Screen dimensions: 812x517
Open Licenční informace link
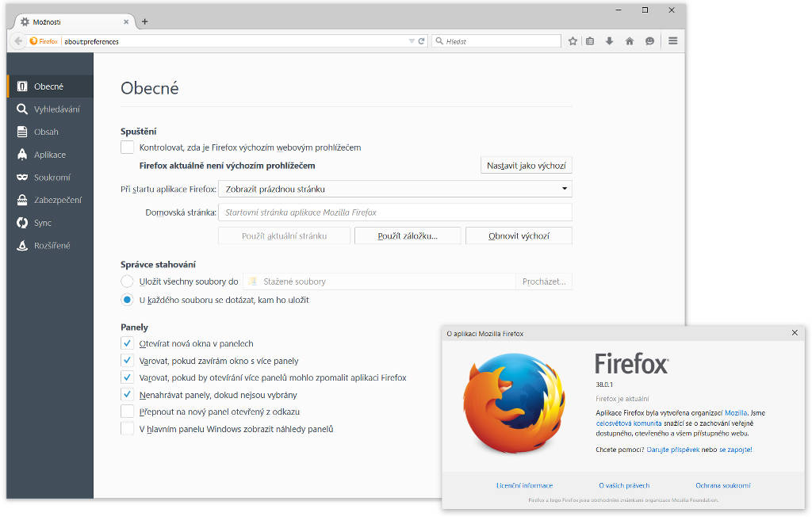[525, 485]
